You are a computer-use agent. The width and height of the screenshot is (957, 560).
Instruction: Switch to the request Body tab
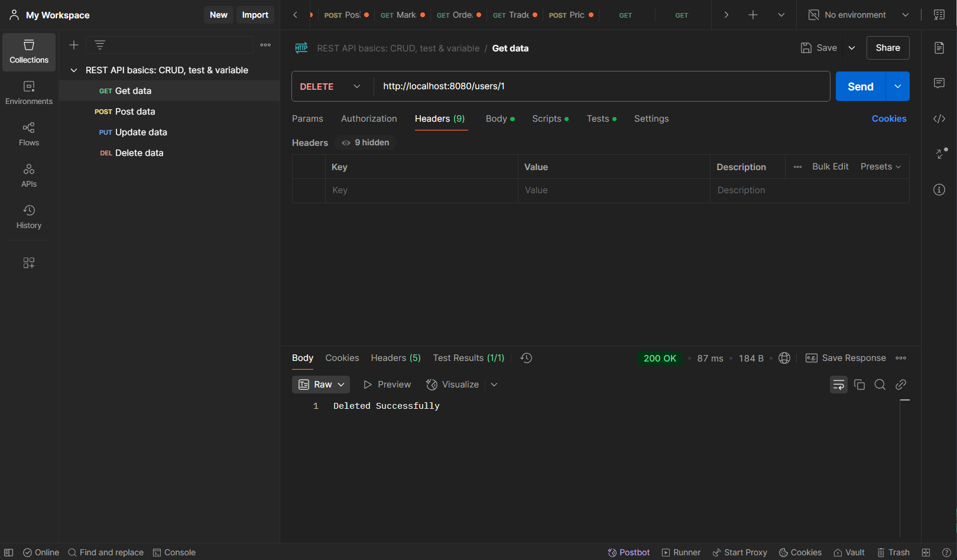[x=500, y=119]
